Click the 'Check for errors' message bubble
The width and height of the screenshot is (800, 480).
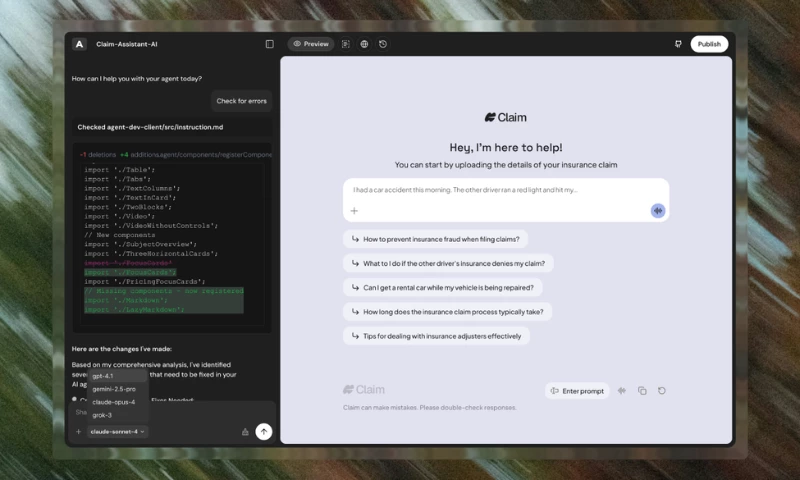241,101
